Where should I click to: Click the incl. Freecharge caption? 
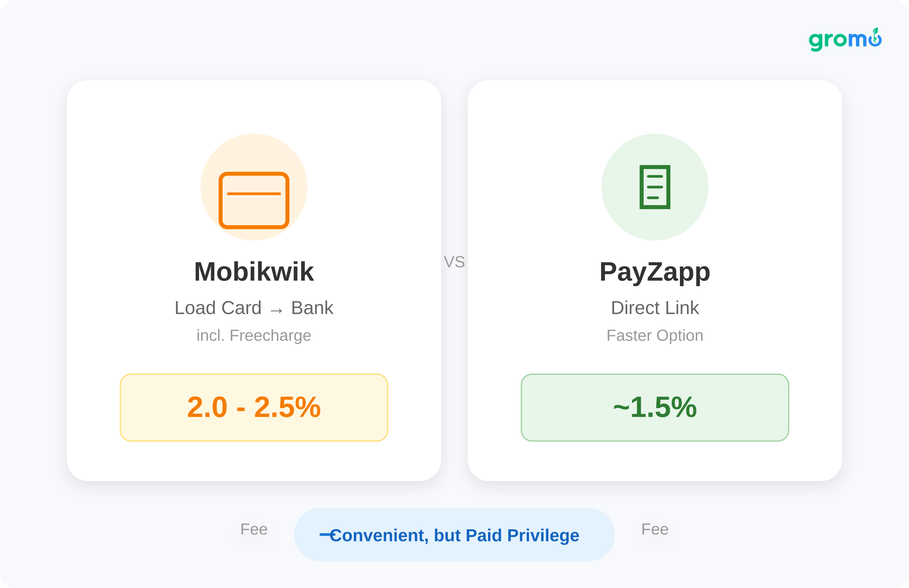coord(254,336)
